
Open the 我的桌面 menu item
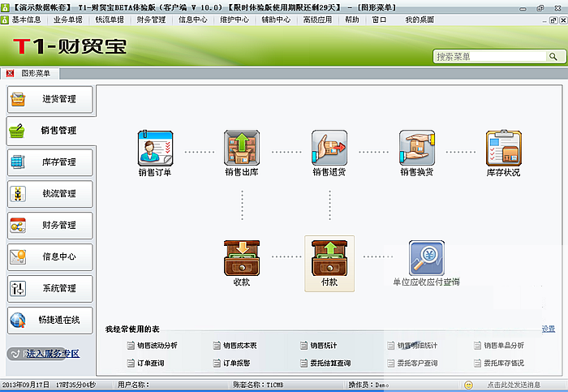point(420,19)
